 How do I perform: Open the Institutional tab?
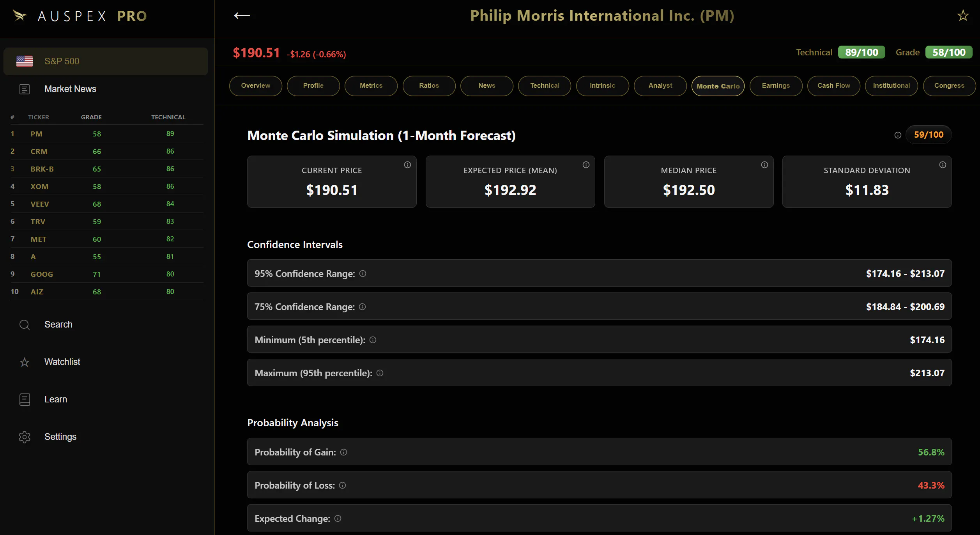[892, 86]
